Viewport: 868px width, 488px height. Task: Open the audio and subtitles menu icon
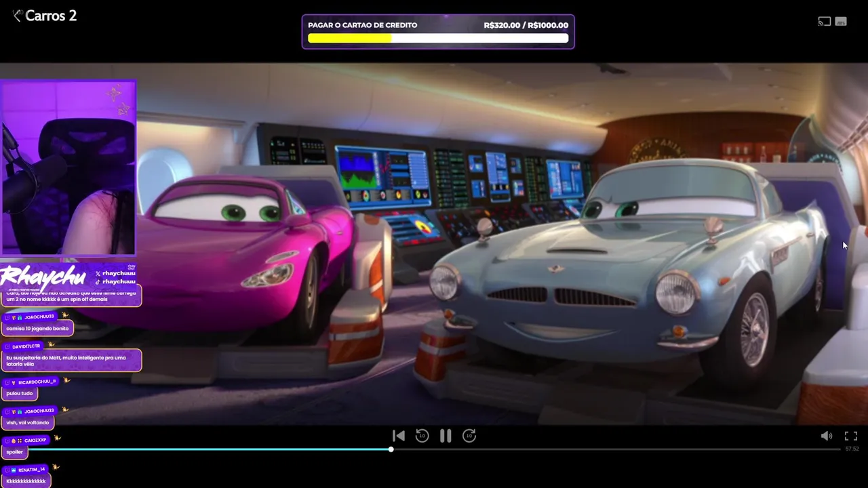pos(841,22)
